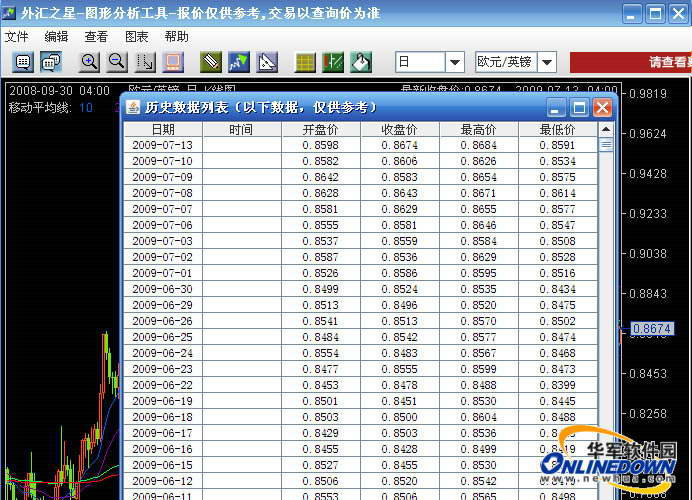Viewport: 692px width, 500px height.
Task: Click closing price 0.8674 in 2009-07-13 row
Action: coord(399,145)
